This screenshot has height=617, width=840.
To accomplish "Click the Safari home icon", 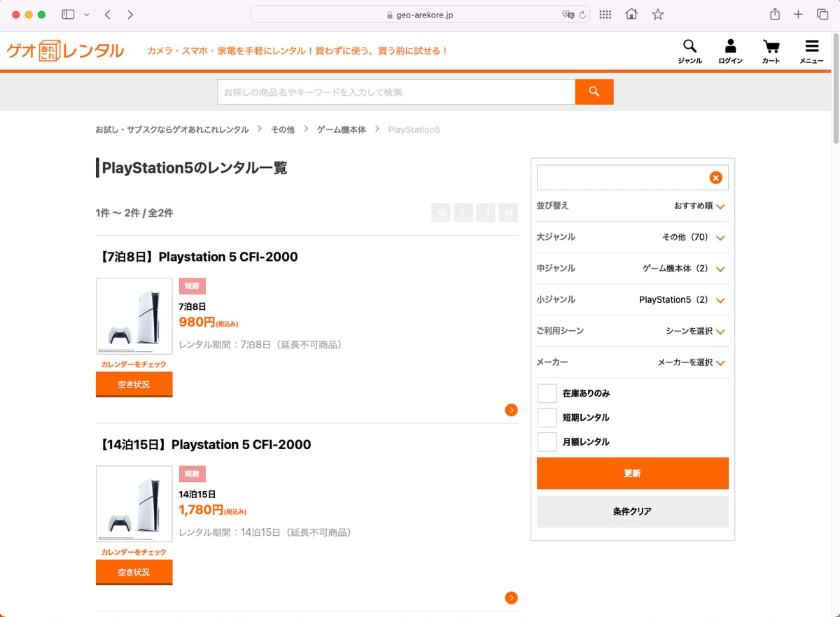I will 631,15.
